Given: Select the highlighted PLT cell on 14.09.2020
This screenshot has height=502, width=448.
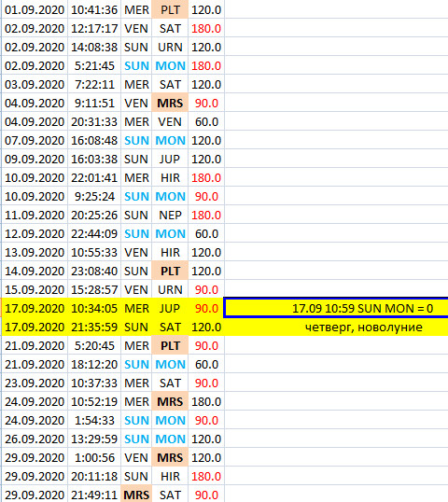Looking at the screenshot, I should (x=170, y=271).
